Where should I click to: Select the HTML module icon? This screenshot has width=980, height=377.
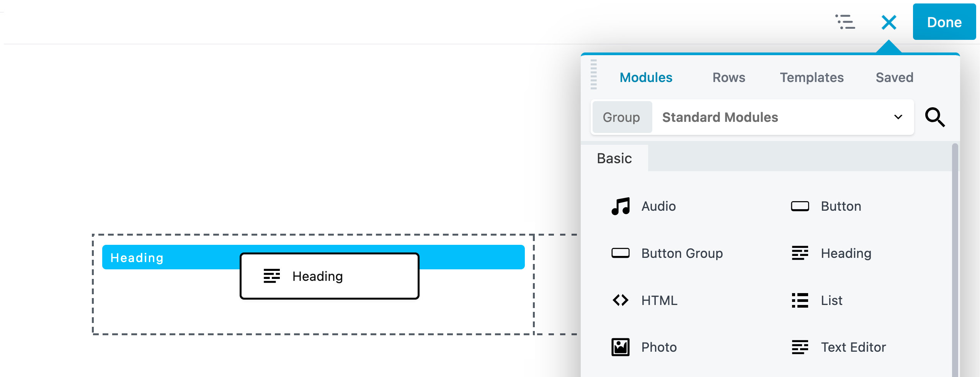(x=620, y=300)
